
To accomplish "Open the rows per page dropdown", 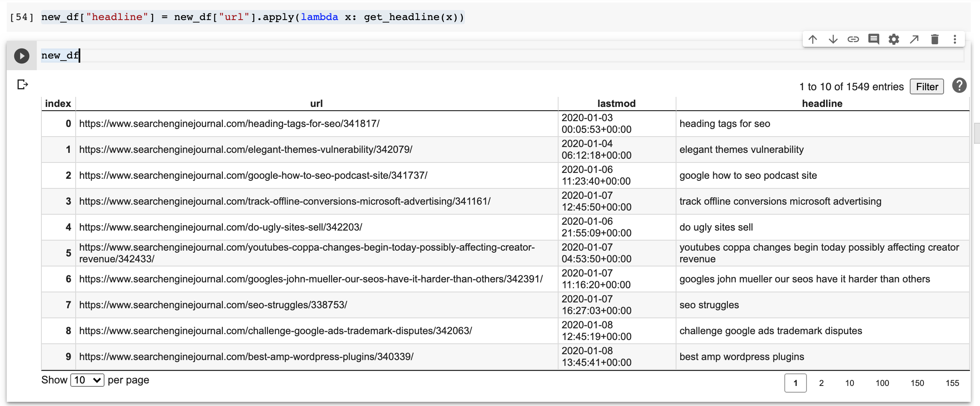I will 87,380.
